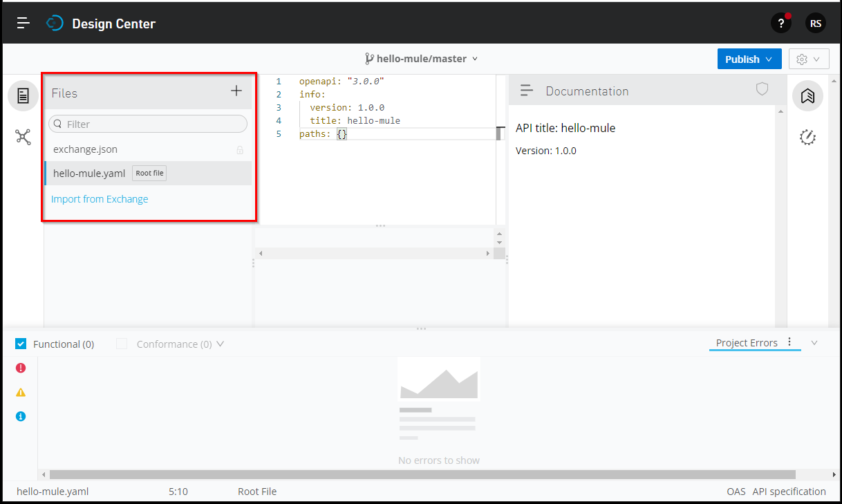Switch to the Project Errors tab
This screenshot has height=504, width=842.
[x=747, y=342]
